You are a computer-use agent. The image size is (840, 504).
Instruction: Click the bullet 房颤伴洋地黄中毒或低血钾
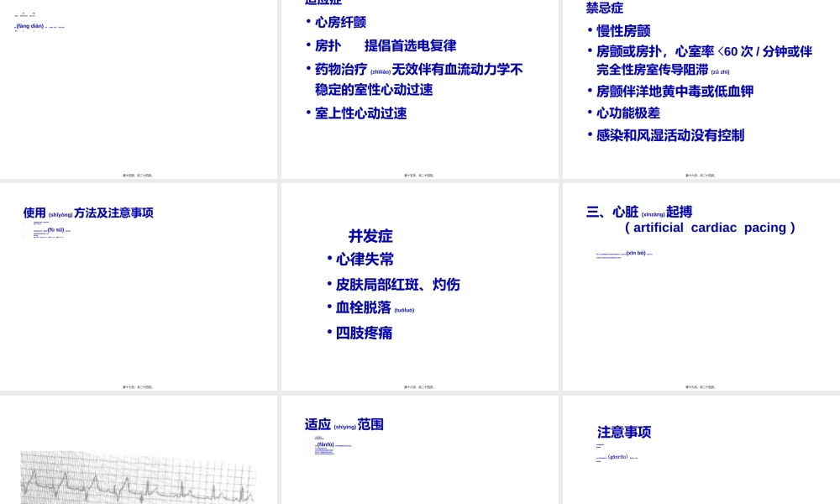pos(675,91)
